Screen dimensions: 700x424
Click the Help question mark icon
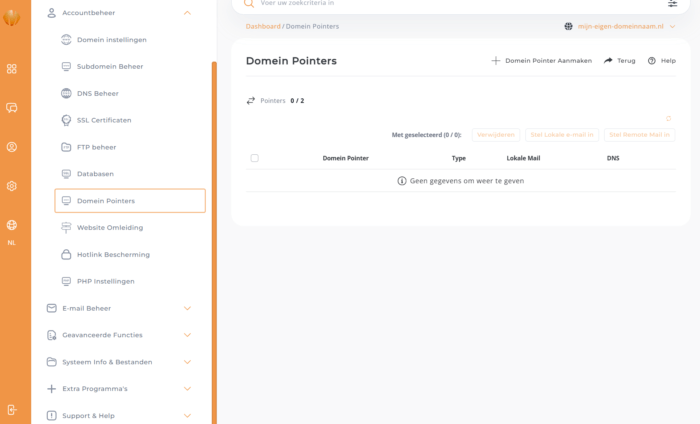[x=652, y=61]
